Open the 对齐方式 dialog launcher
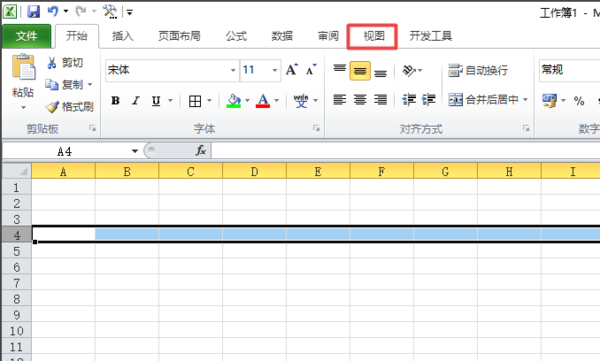Screen dimensions: 600x361 [x=526, y=128]
